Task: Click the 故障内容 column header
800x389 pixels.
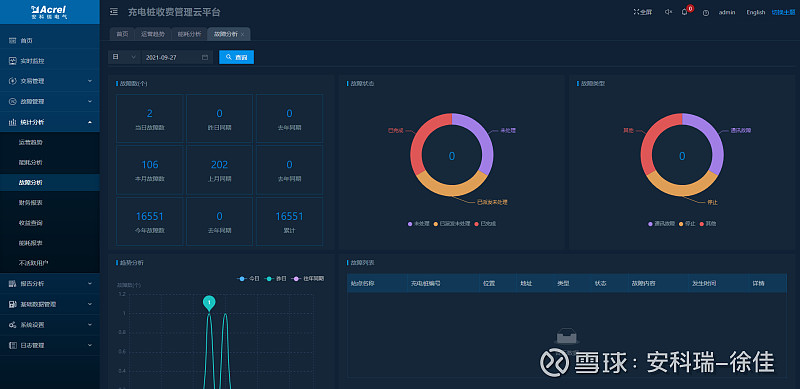Action: coord(643,283)
